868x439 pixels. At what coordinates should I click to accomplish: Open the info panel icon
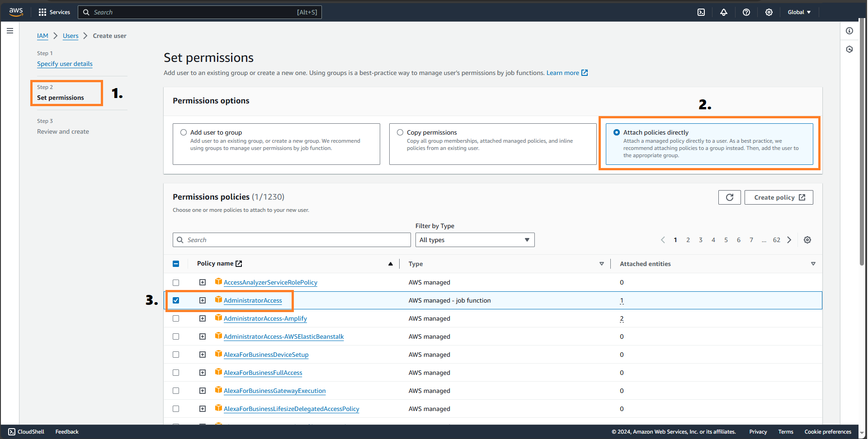pos(849,31)
